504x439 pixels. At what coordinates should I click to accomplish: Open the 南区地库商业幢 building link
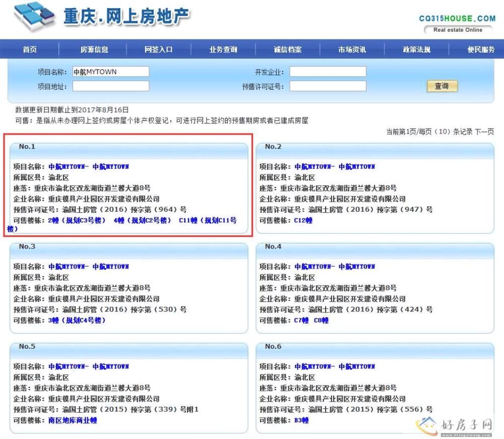pyautogui.click(x=73, y=420)
